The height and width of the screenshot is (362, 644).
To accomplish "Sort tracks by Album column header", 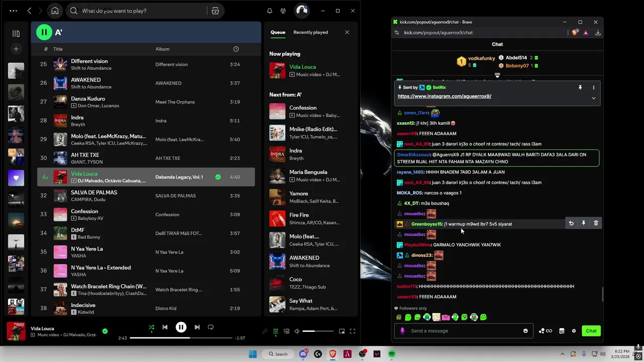I will 163,49.
